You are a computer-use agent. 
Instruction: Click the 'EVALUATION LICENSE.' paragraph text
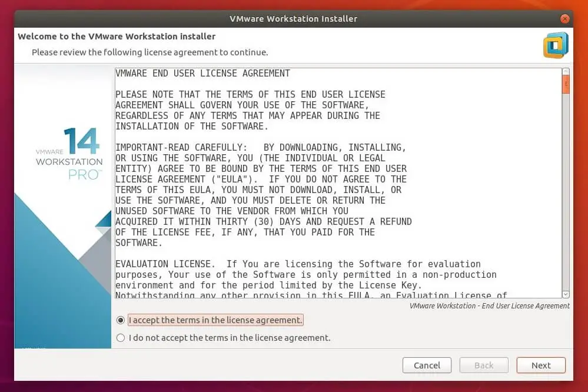point(311,280)
